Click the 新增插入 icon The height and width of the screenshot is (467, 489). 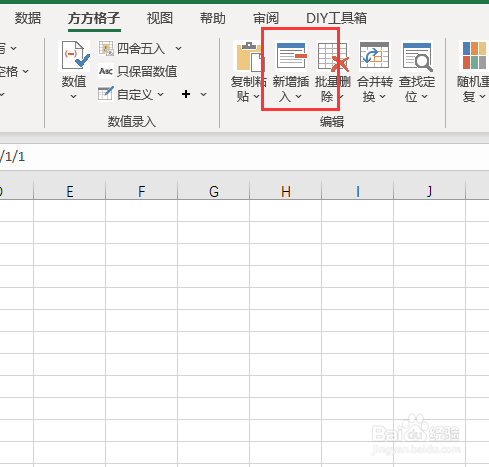click(291, 56)
